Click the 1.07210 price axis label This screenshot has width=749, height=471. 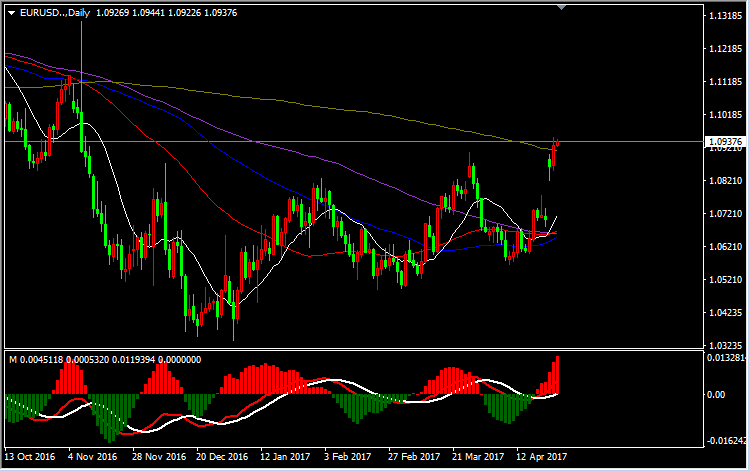[726, 214]
